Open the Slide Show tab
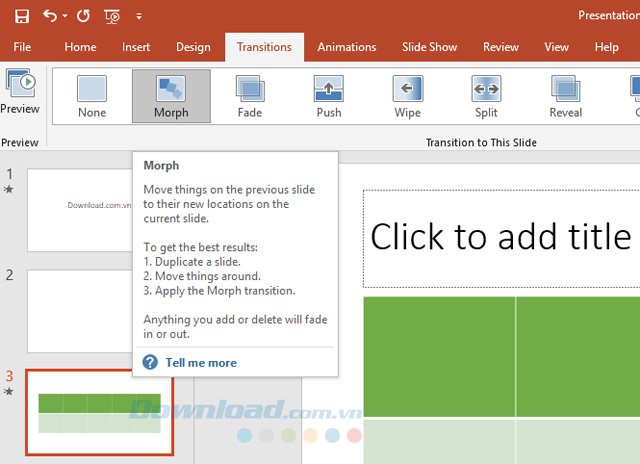This screenshot has width=640, height=464. pos(429,47)
